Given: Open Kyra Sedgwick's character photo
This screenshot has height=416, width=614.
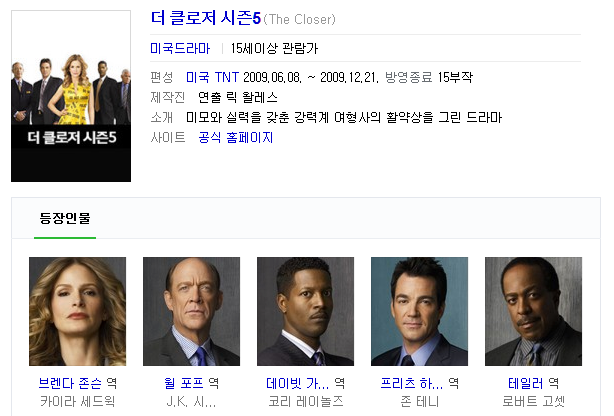Looking at the screenshot, I should coord(78,311).
